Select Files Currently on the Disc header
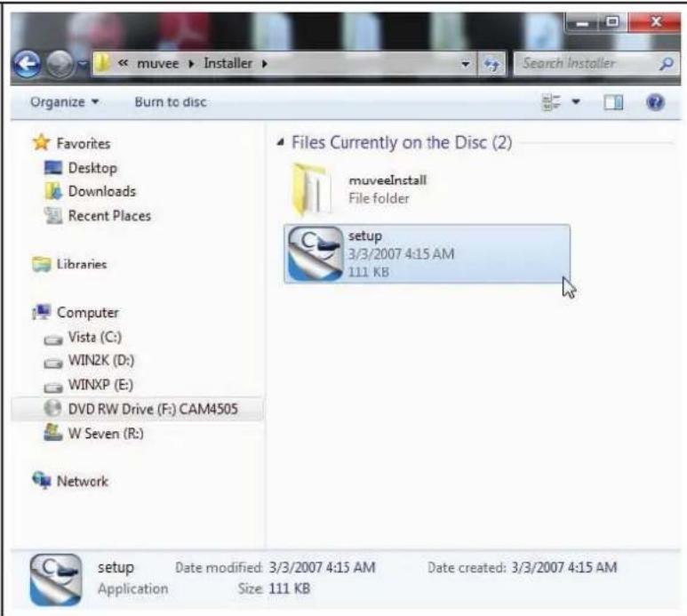Viewport: 687px width, 616px height. 402,143
